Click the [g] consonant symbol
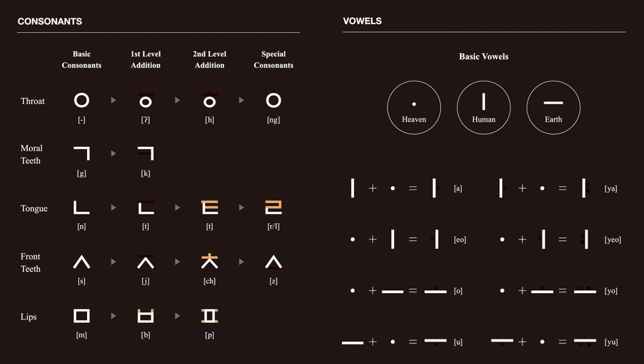 coord(81,153)
